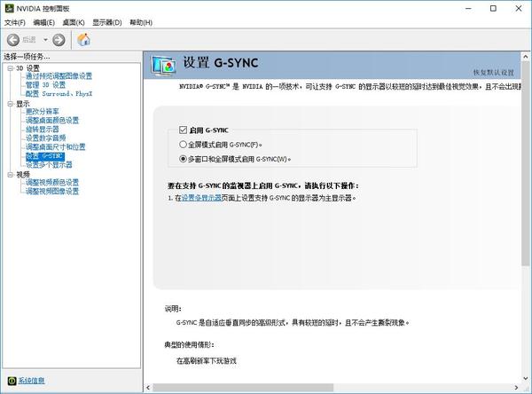Open 调整桌面尺寸和位置 tree item
The height and width of the screenshot is (394, 532).
tap(55, 146)
